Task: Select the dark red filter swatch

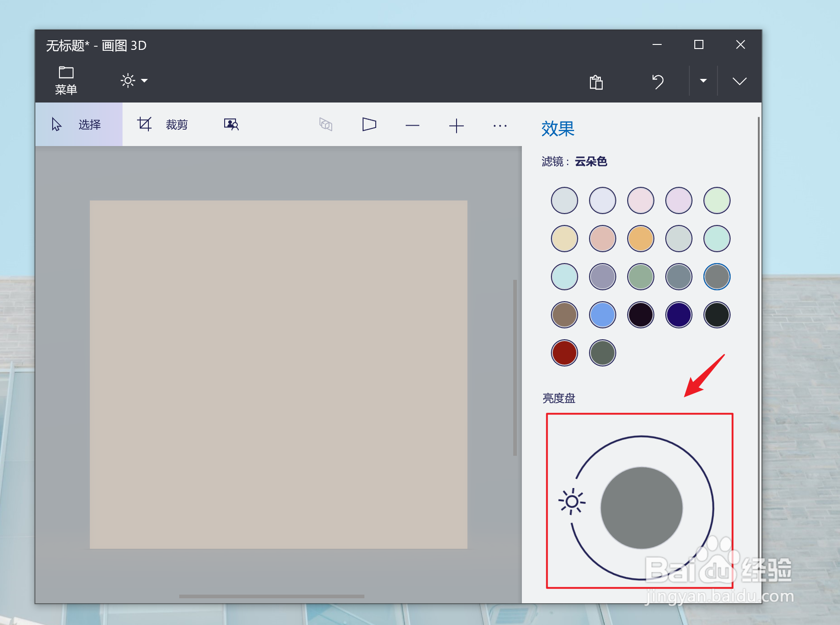Action: click(565, 353)
